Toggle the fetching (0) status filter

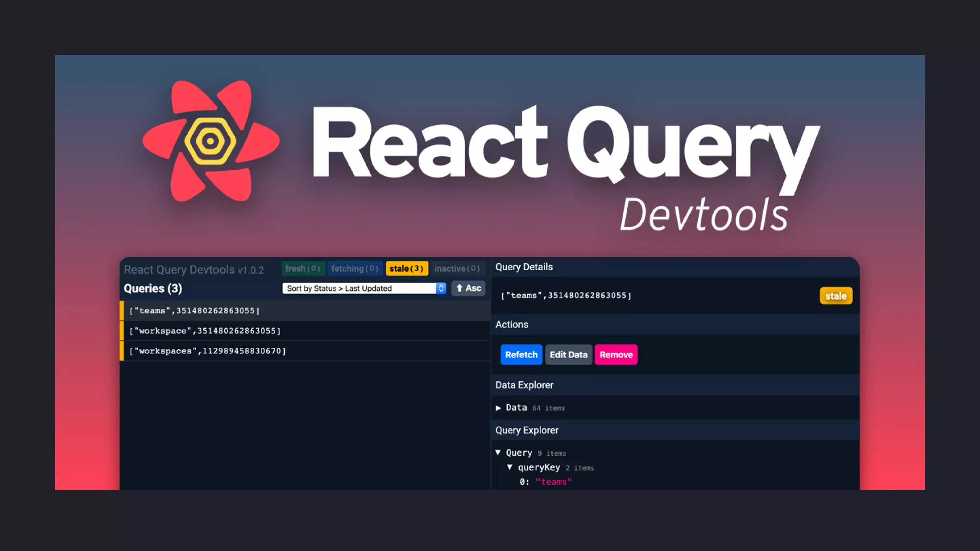[x=355, y=269]
